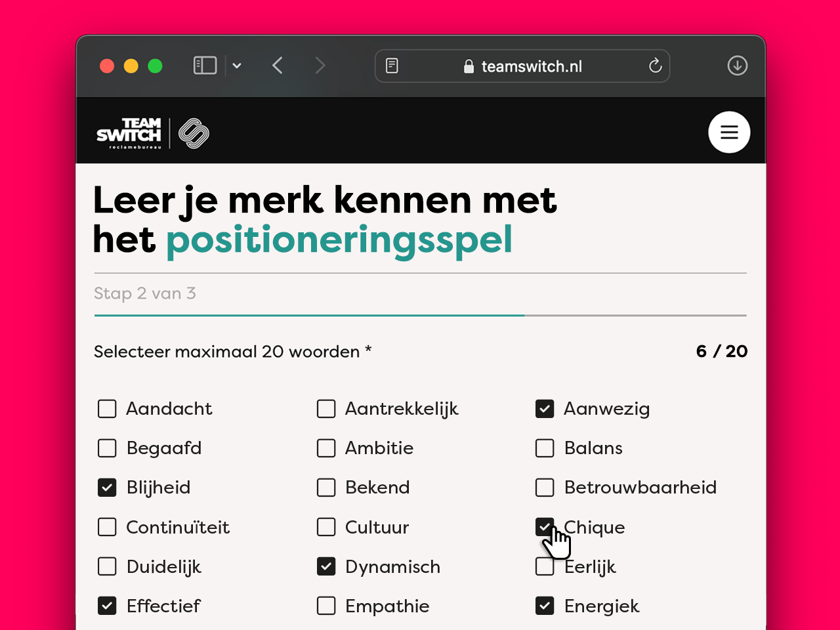
Task: Click the green fullscreen window button
Action: [156, 66]
